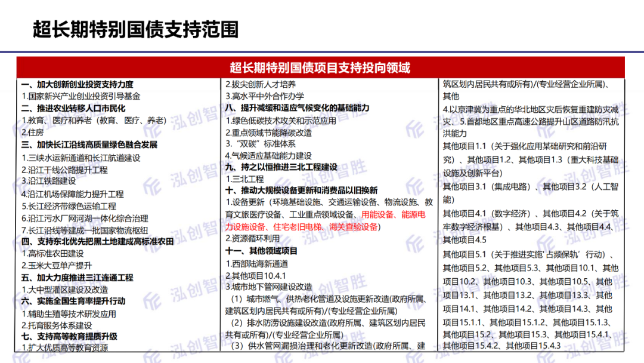
Task: Click text 其他项目15.4.2、其他项目15.4.3
Action: 501,346
